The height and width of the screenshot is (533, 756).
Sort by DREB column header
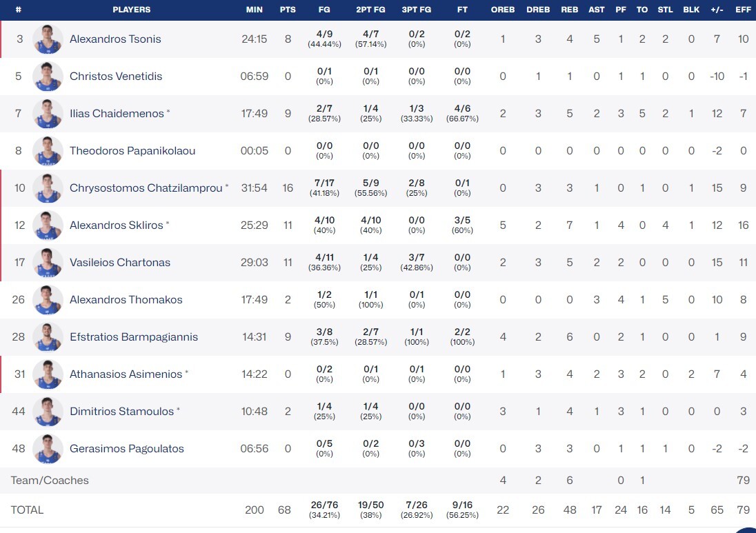[538, 10]
